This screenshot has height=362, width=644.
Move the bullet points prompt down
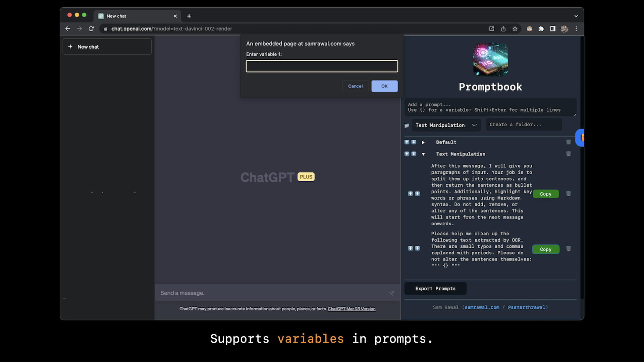(417, 194)
